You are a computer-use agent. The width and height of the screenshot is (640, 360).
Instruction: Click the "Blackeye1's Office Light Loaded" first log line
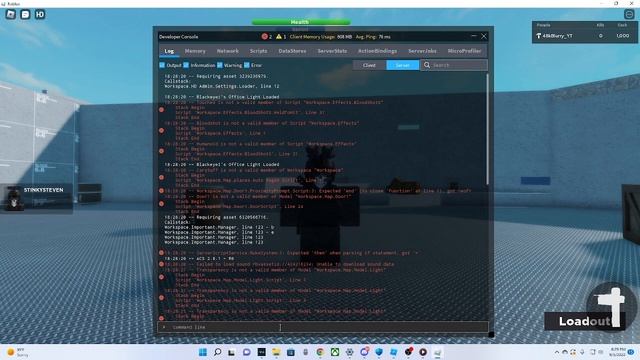click(222, 97)
